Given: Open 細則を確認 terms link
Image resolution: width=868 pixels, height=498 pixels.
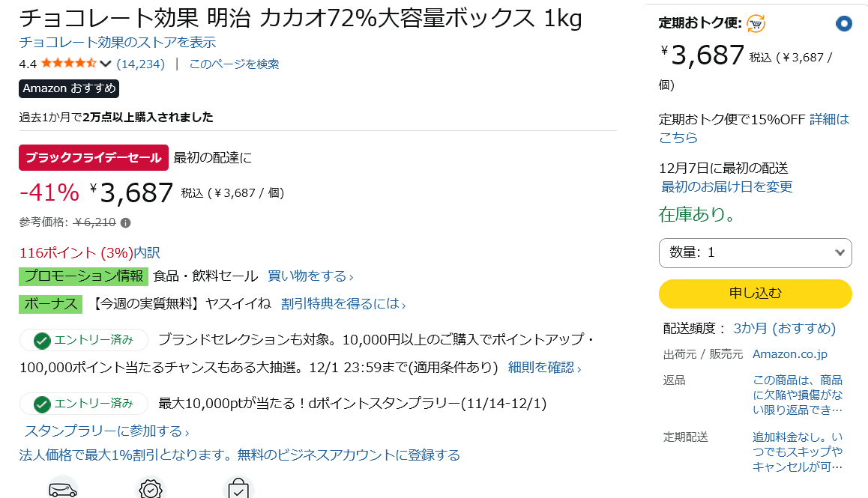Looking at the screenshot, I should (544, 368).
